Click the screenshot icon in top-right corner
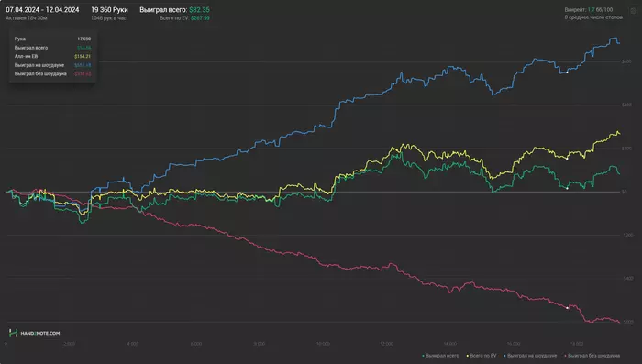Screen dimensions: 642x364 click(x=634, y=11)
